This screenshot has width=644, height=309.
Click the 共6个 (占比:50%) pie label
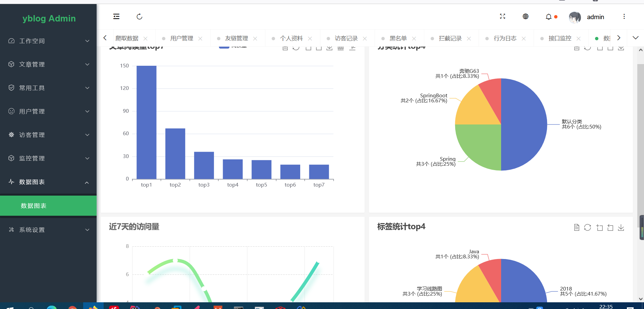581,127
